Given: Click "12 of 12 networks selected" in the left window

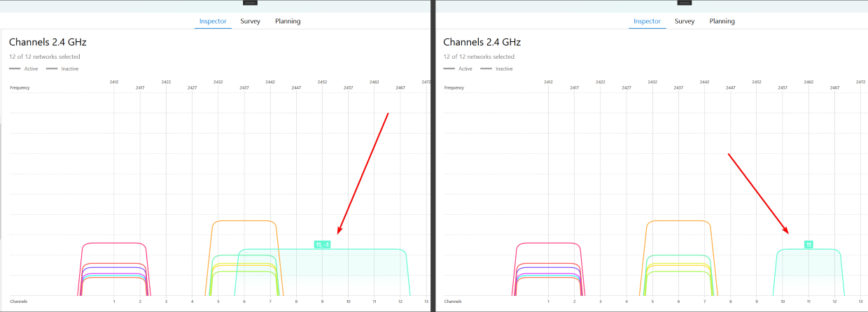Looking at the screenshot, I should pyautogui.click(x=45, y=57).
